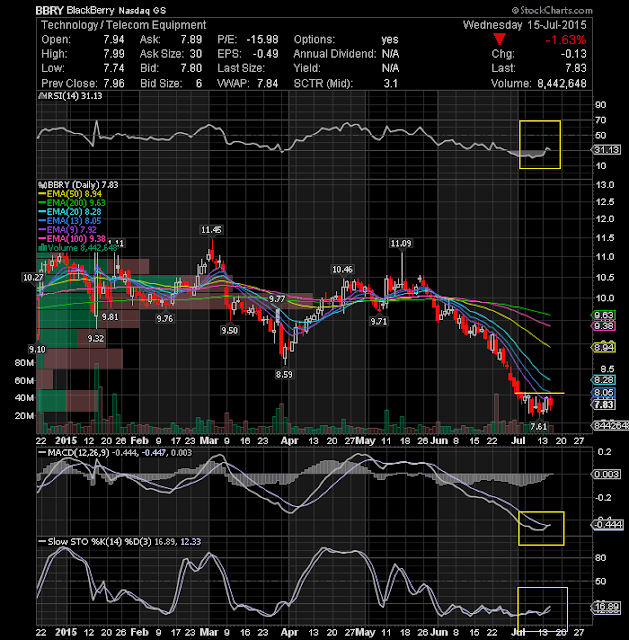
Task: Click the 11.09 price peak label
Action: pos(401,244)
